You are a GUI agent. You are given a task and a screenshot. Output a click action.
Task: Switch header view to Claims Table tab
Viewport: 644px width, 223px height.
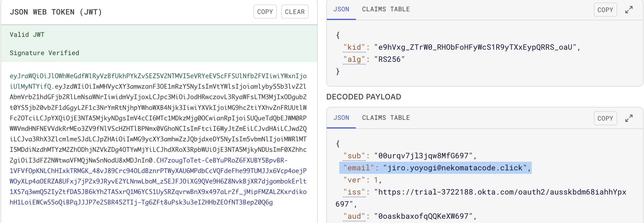[386, 9]
